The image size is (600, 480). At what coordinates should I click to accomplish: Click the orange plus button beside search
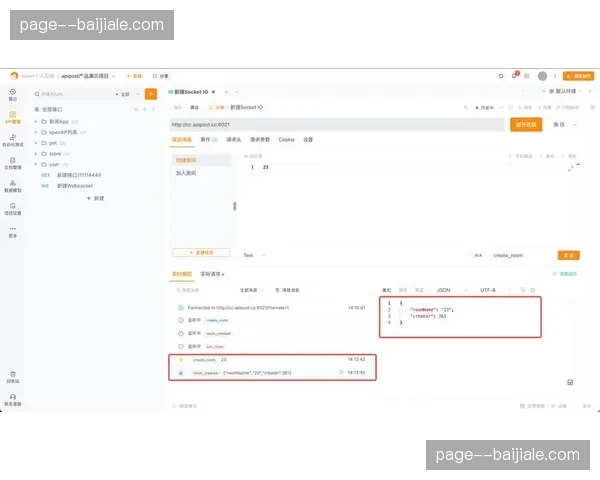click(x=150, y=94)
